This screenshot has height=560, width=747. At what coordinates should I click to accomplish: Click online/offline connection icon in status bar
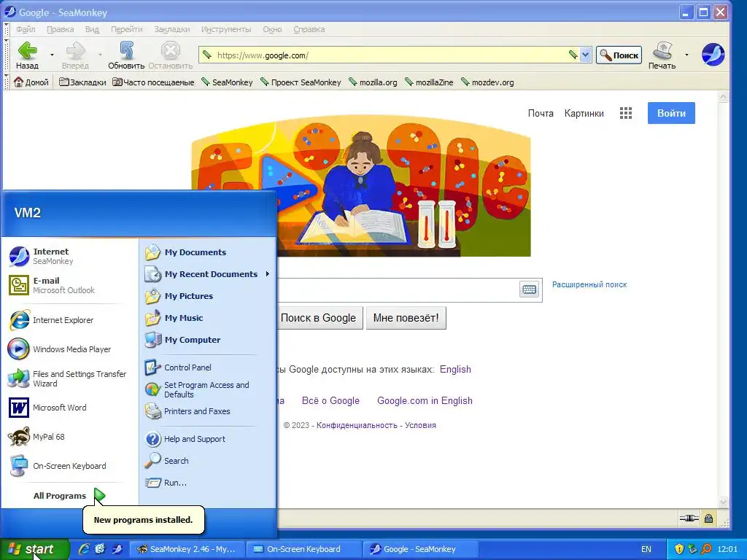(x=689, y=518)
